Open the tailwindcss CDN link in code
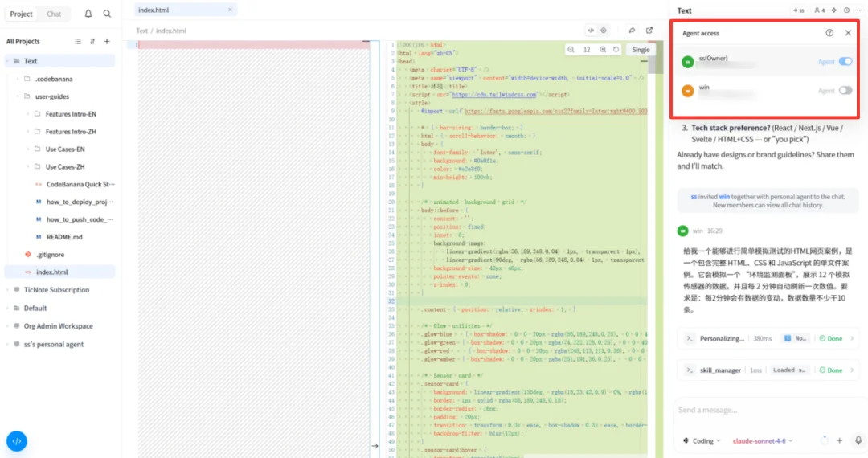The height and width of the screenshot is (458, 868). [493, 95]
